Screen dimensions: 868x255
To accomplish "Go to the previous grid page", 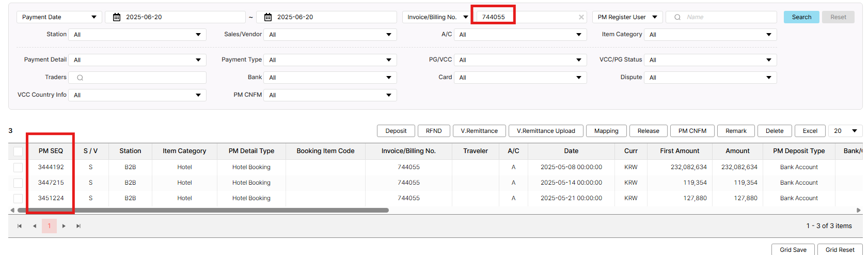I will [x=35, y=226].
